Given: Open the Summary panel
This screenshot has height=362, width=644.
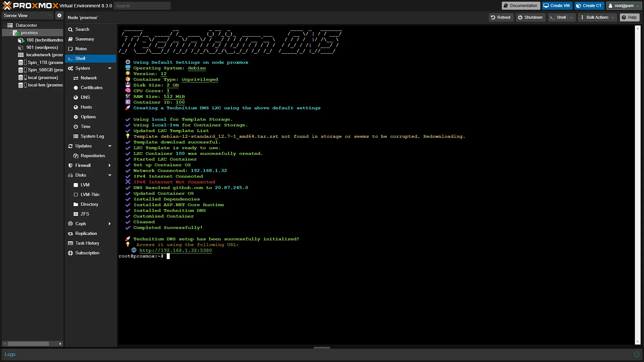Looking at the screenshot, I should tap(91, 39).
